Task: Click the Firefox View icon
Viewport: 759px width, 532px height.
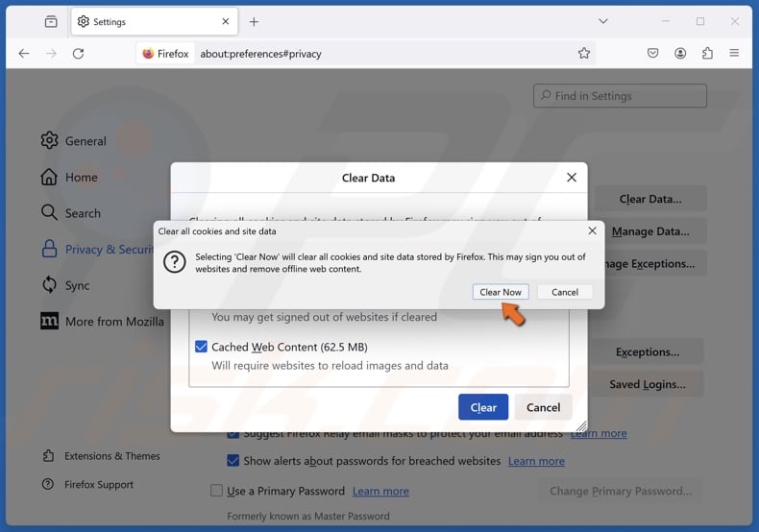Action: [51, 22]
